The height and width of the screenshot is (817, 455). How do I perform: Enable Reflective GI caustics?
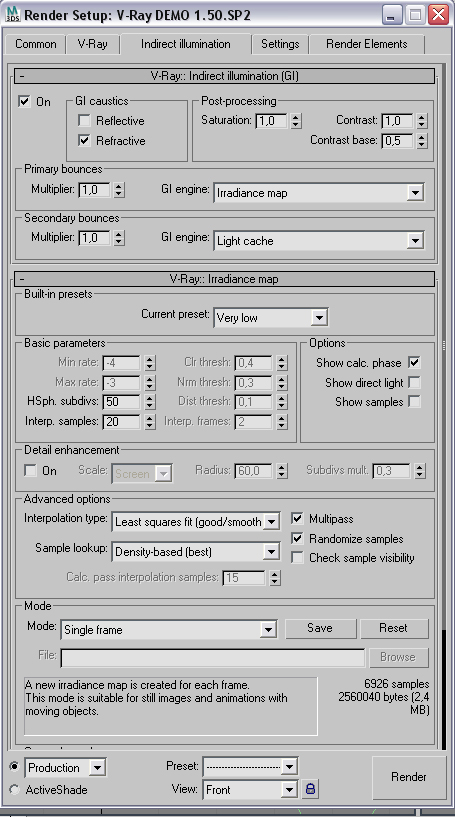84,121
